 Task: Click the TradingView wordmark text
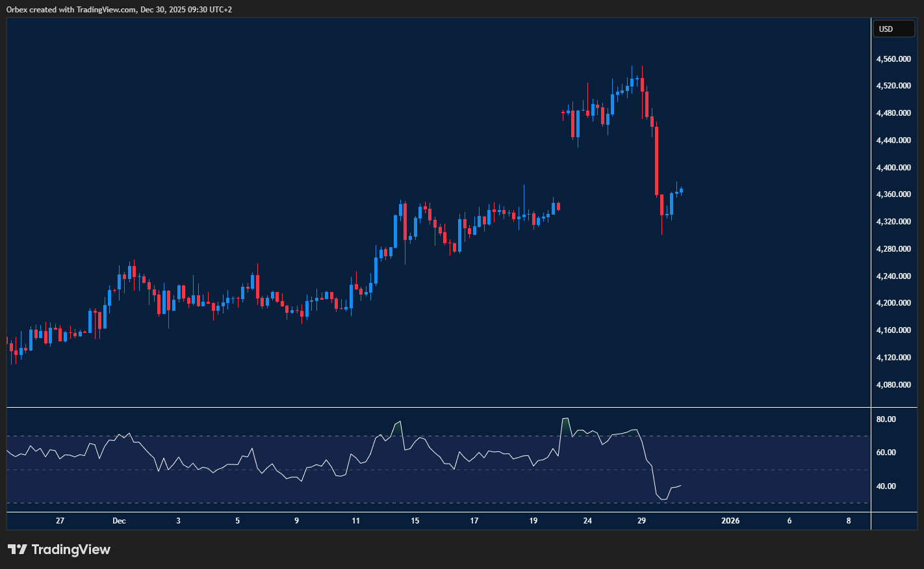[x=71, y=549]
